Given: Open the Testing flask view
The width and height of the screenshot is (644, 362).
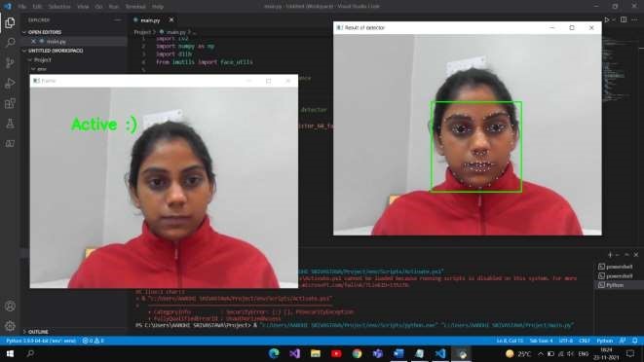Looking at the screenshot, I should point(10,124).
